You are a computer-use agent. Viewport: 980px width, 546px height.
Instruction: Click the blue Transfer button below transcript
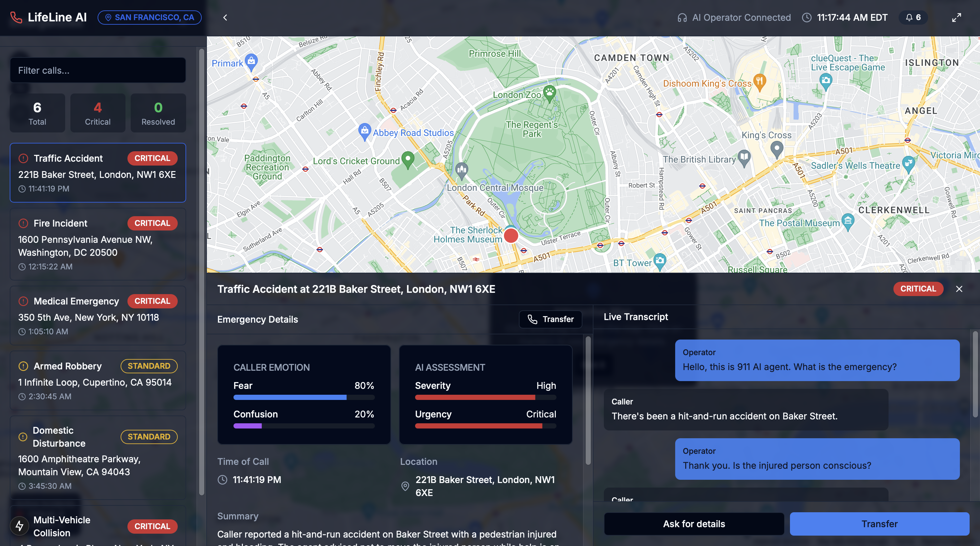coord(879,524)
